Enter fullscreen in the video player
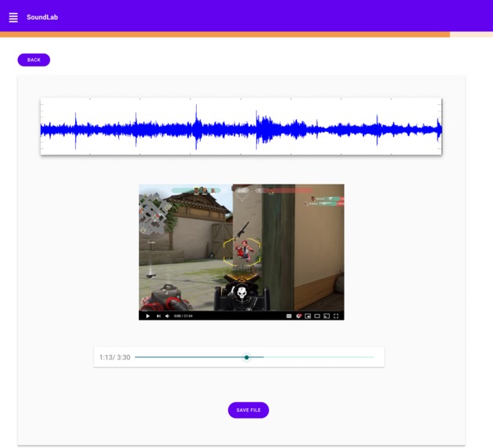Screen dimensions: 493x448 [336, 316]
